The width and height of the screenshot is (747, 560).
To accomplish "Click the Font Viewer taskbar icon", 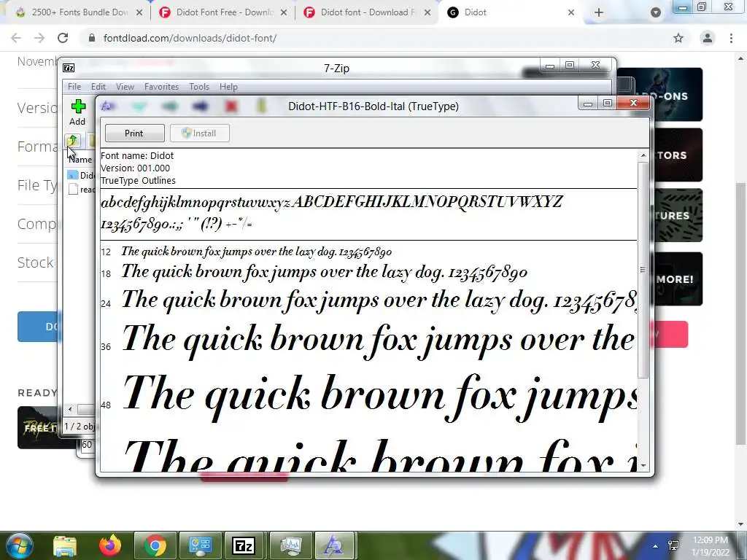I will click(334, 545).
